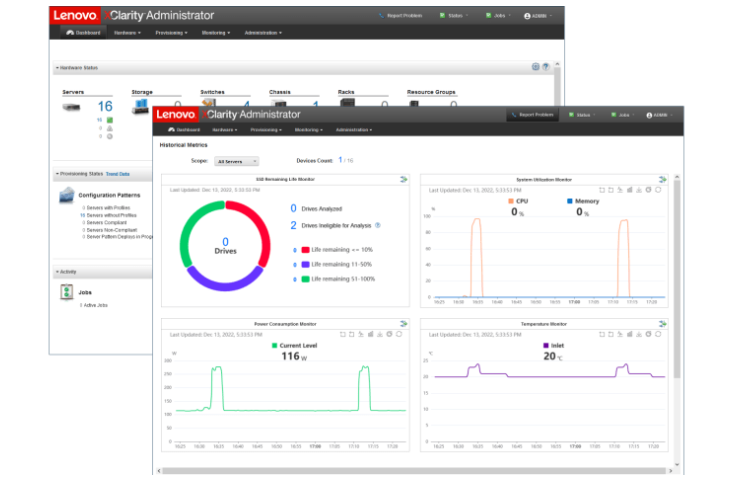Viewport: 738px width, 484px height.
Task: Toggle Current Level series in the power legend
Action: click(x=295, y=346)
